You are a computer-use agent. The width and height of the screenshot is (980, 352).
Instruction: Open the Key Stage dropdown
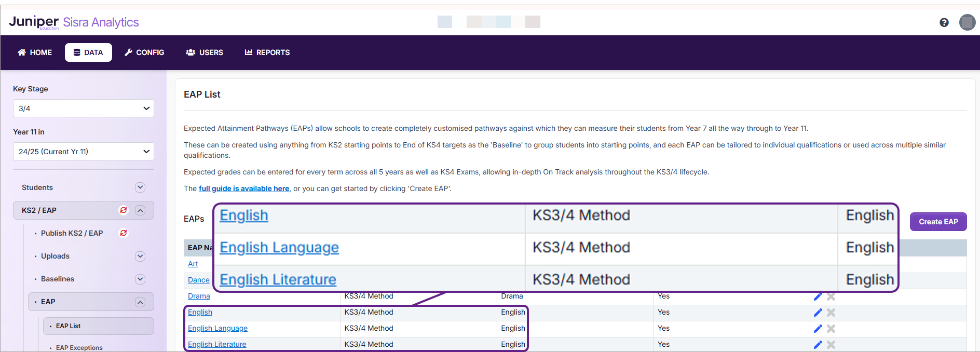tap(84, 109)
